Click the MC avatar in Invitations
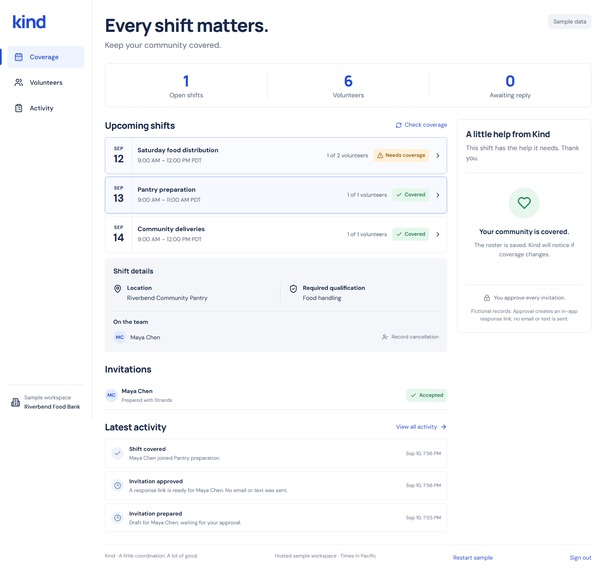 pos(111,395)
